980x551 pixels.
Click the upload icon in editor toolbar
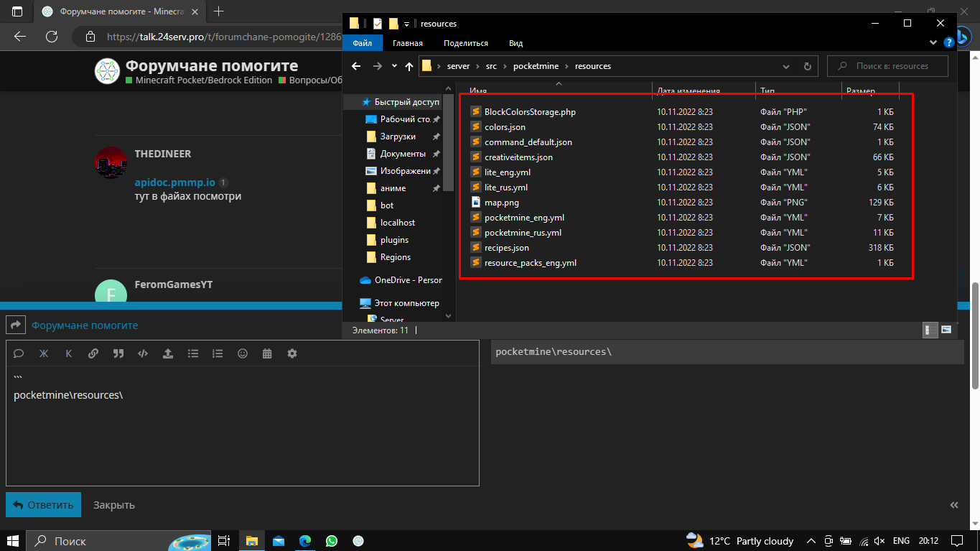(168, 353)
